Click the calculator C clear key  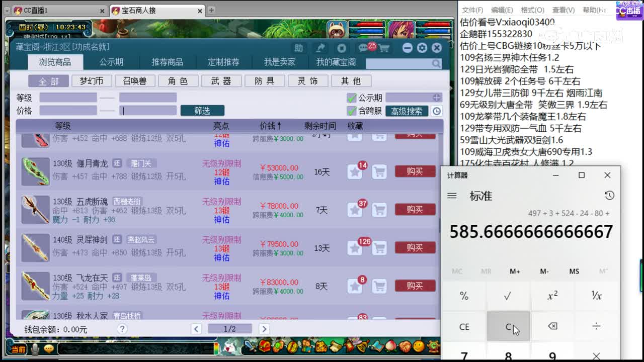508,326
